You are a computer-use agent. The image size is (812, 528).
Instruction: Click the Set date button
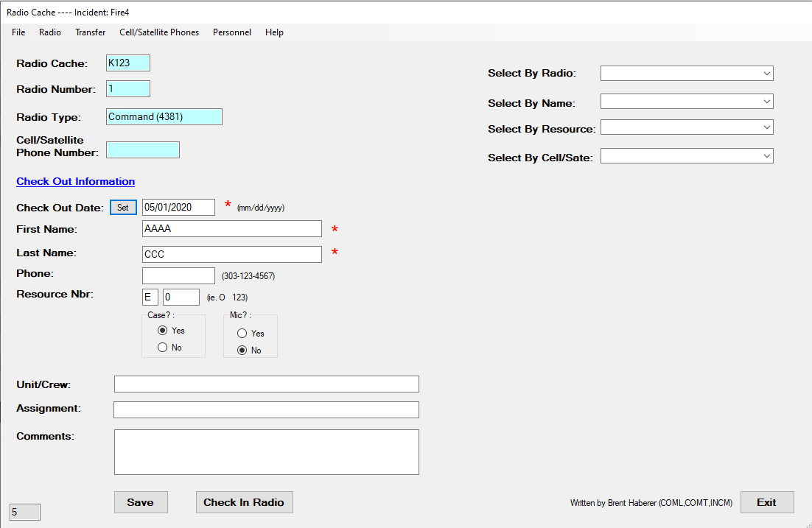pos(123,208)
